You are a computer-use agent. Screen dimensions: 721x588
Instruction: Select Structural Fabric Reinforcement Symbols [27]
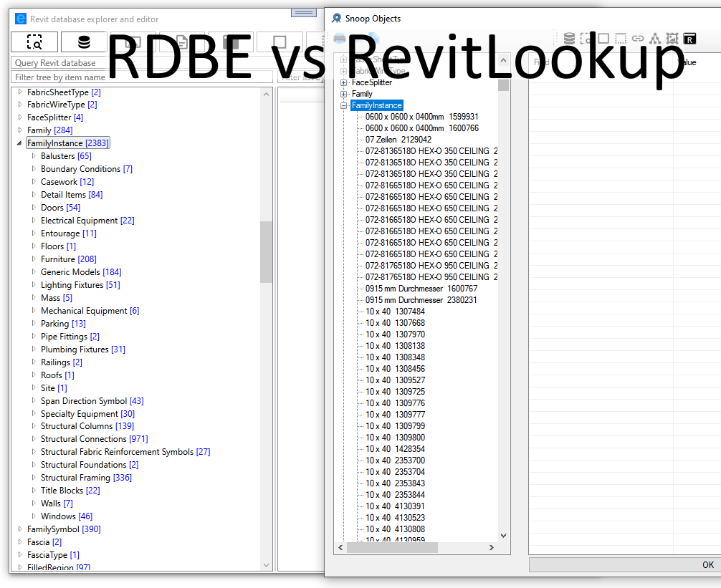125,452
